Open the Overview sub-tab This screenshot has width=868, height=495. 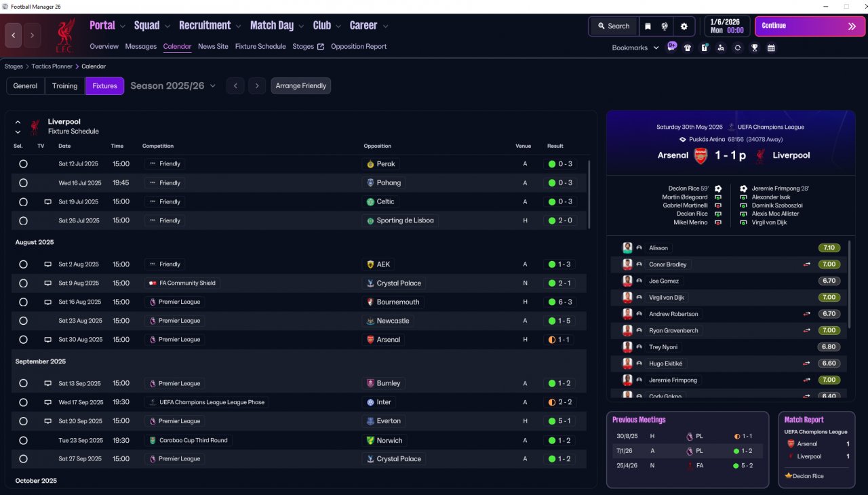coord(104,47)
